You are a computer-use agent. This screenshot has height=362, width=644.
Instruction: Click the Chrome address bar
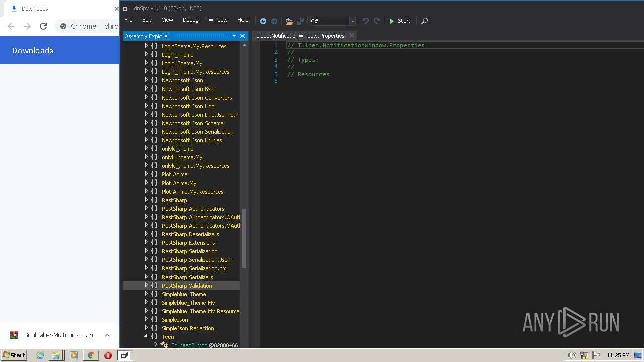click(88, 26)
